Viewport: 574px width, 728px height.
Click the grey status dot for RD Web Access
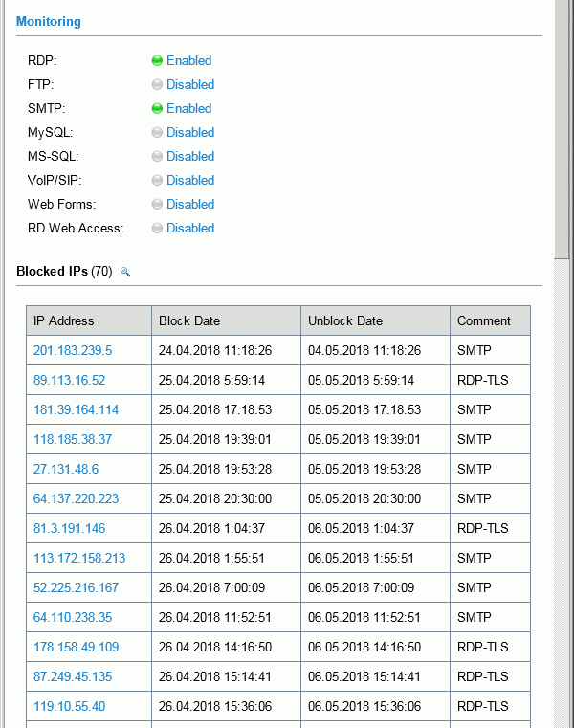[x=157, y=228]
